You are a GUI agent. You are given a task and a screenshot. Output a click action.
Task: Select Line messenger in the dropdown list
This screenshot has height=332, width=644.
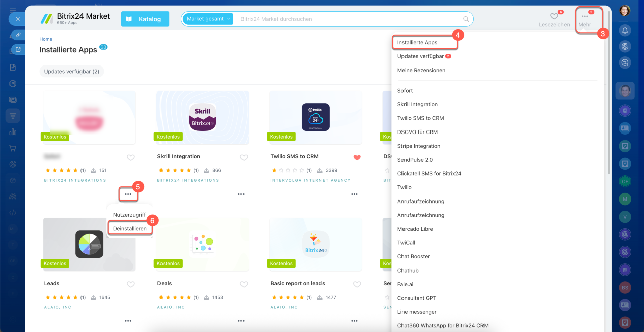tap(417, 312)
